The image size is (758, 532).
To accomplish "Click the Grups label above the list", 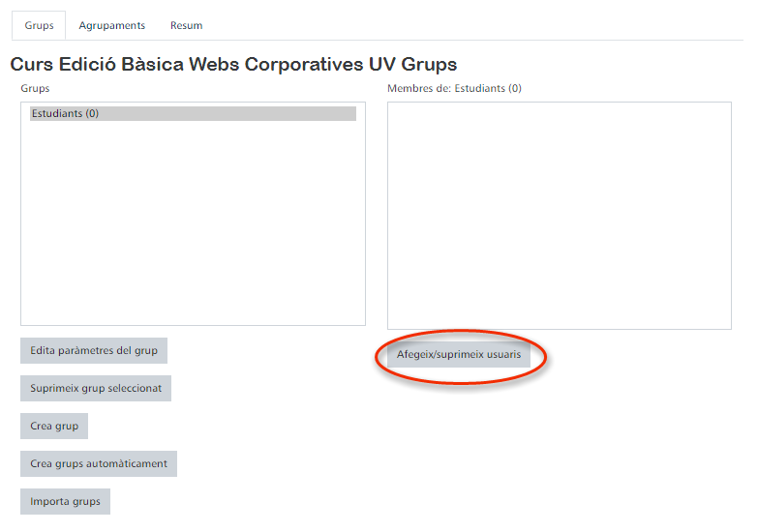I will (35, 88).
